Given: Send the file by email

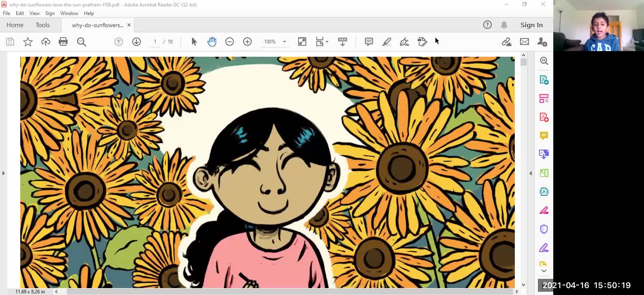Looking at the screenshot, I should [x=525, y=42].
